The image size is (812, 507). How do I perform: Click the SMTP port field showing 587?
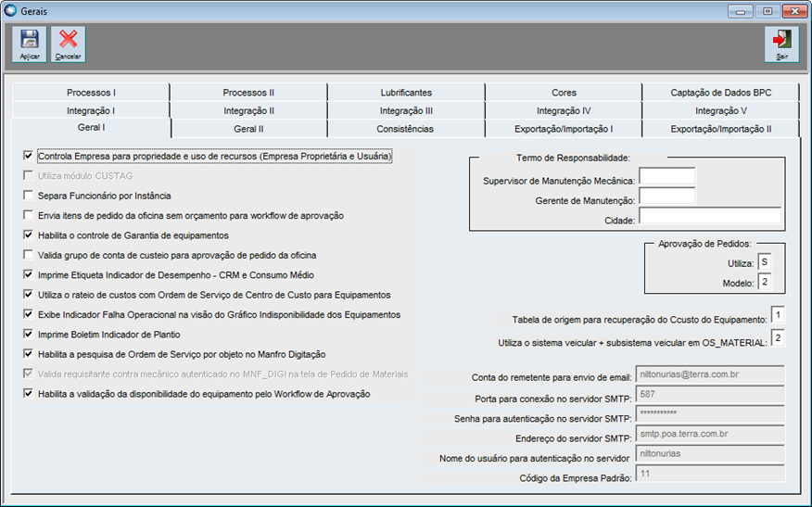pyautogui.click(x=710, y=394)
